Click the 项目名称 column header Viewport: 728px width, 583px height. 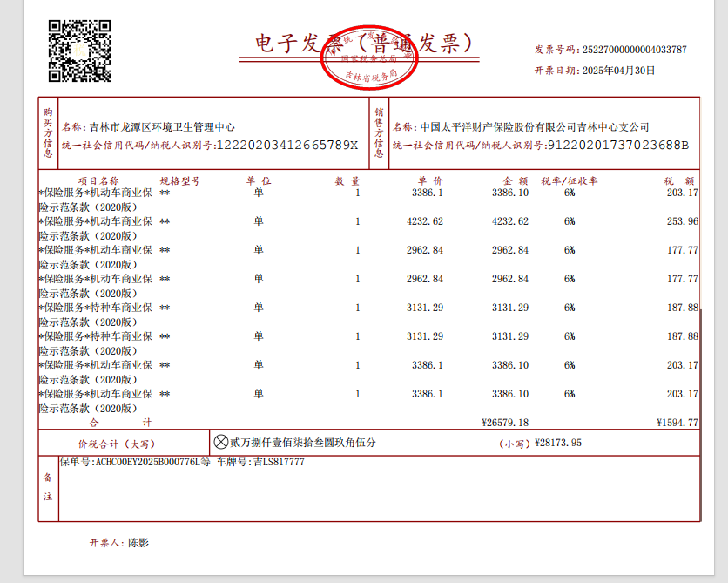tap(98, 180)
